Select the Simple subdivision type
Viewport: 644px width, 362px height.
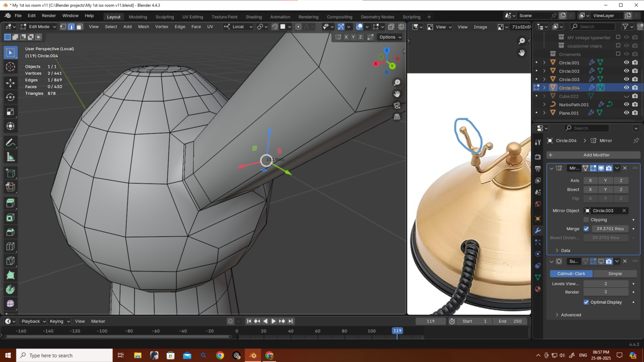click(615, 274)
